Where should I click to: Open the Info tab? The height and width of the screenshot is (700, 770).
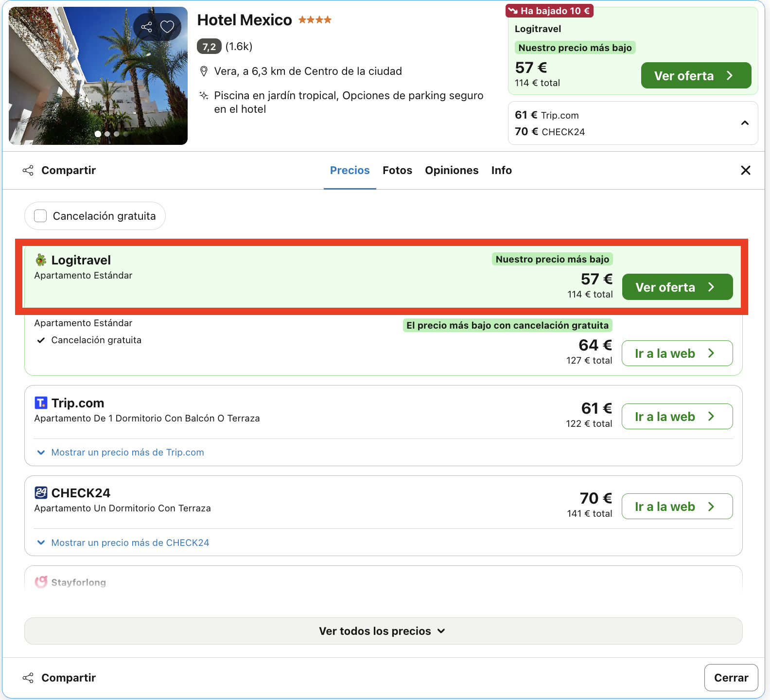[x=501, y=171]
